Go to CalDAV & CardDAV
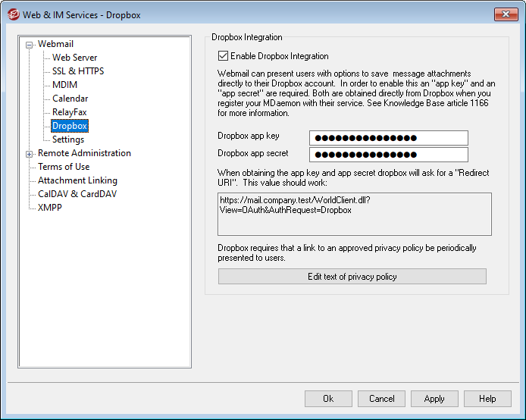This screenshot has height=420, width=526. click(77, 194)
